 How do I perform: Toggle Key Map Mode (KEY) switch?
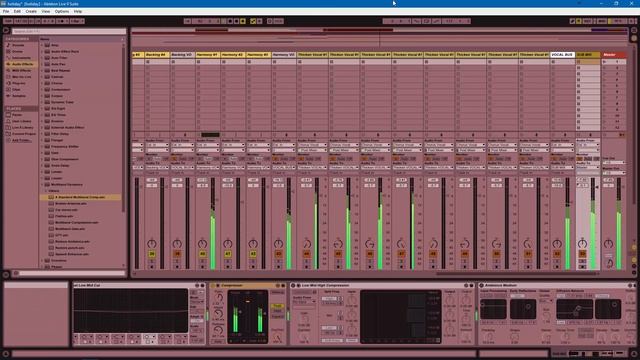coord(587,21)
